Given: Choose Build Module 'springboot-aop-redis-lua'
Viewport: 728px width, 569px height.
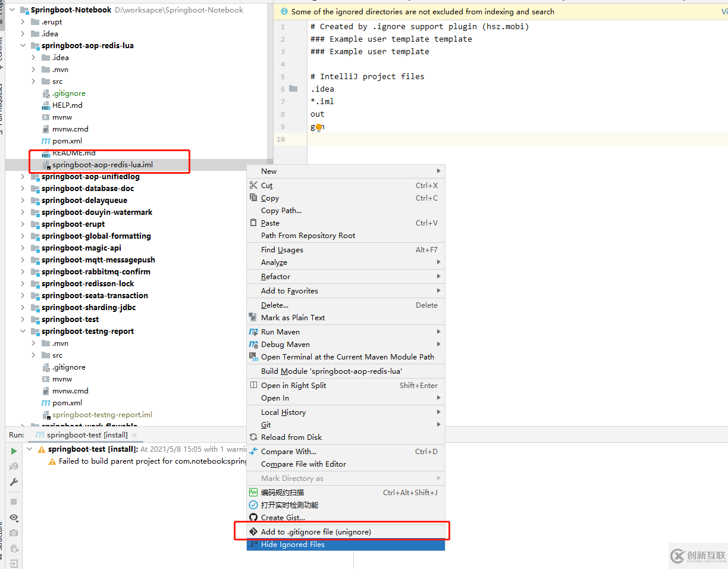Looking at the screenshot, I should point(346,371).
